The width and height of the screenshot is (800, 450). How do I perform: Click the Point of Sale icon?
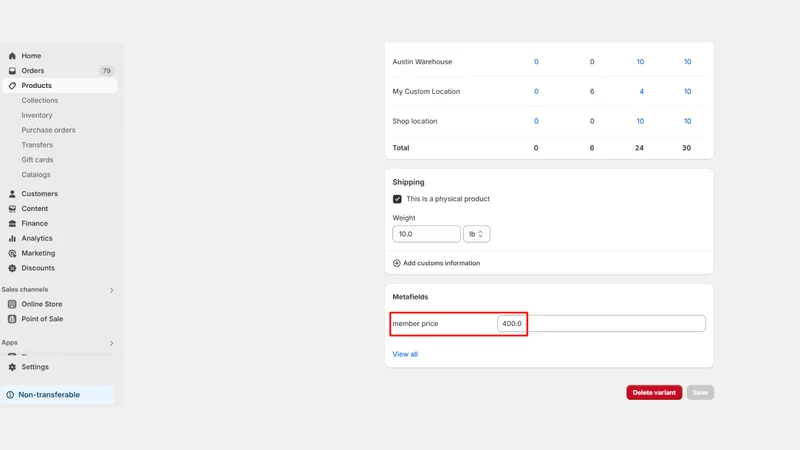coord(12,319)
